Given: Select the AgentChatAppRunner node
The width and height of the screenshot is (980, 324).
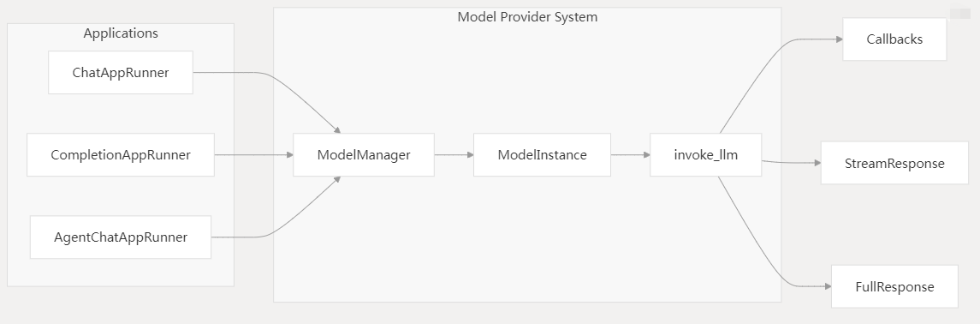Looking at the screenshot, I should [x=121, y=237].
